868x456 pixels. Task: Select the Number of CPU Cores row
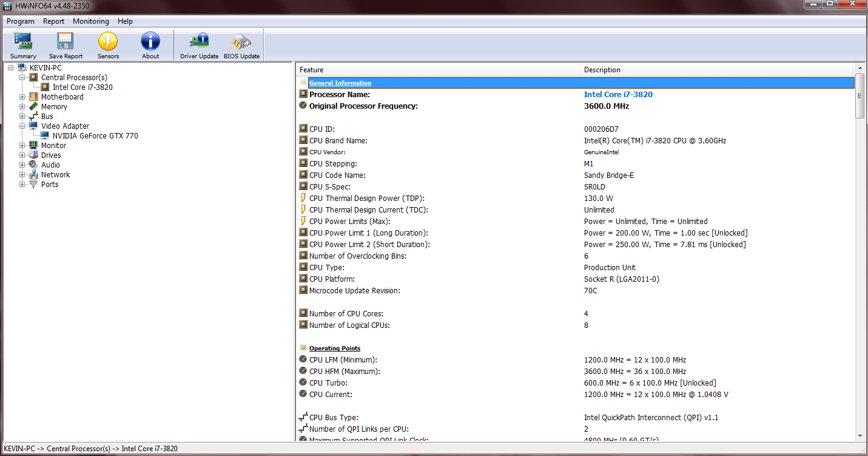point(576,313)
